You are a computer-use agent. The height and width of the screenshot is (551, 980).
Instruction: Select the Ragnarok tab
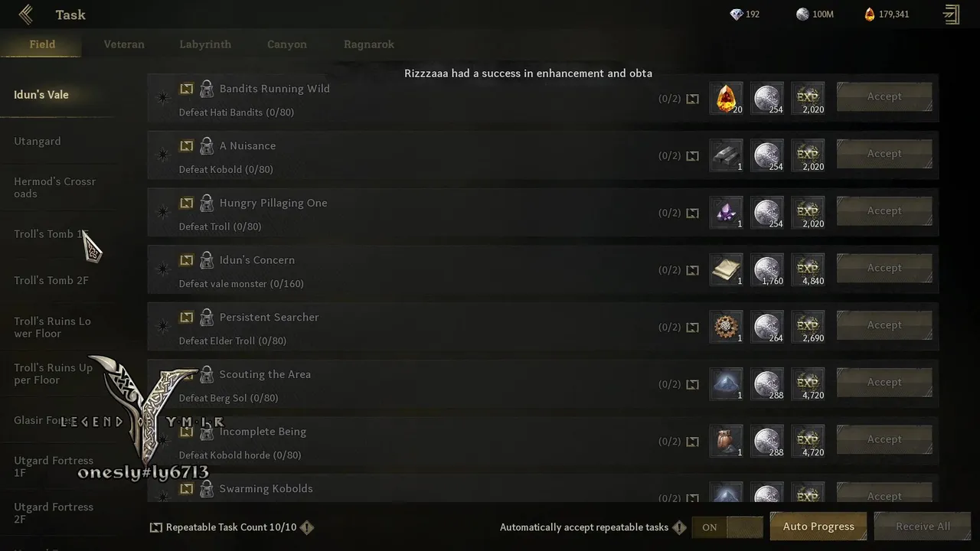pos(369,44)
